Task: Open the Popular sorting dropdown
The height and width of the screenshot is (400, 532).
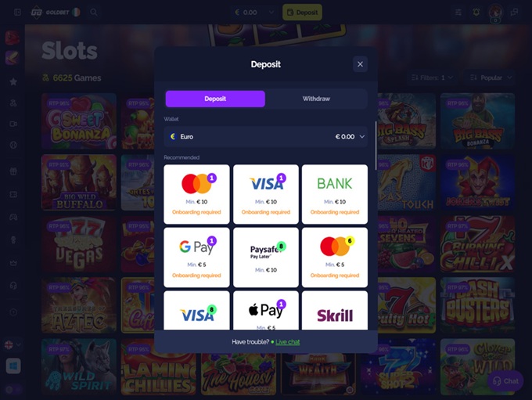Action: (491, 77)
